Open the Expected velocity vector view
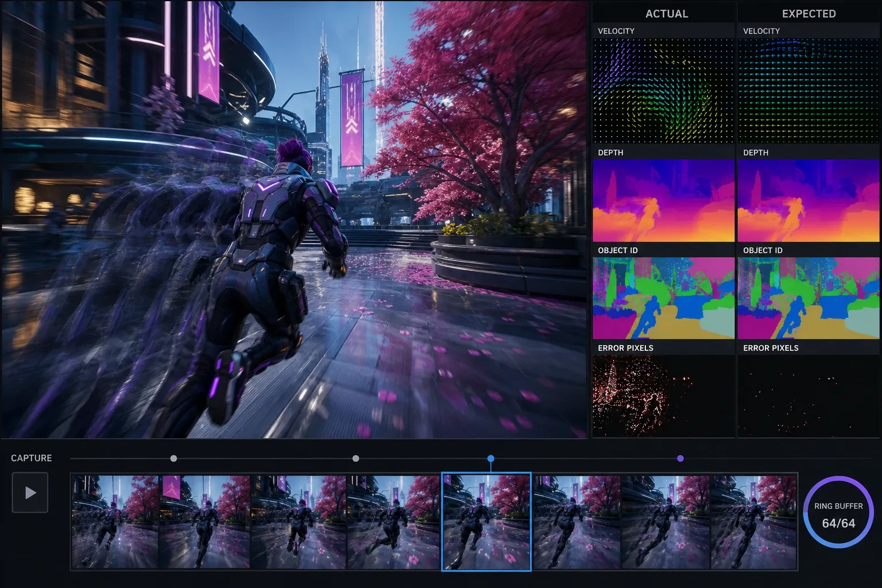 808,91
